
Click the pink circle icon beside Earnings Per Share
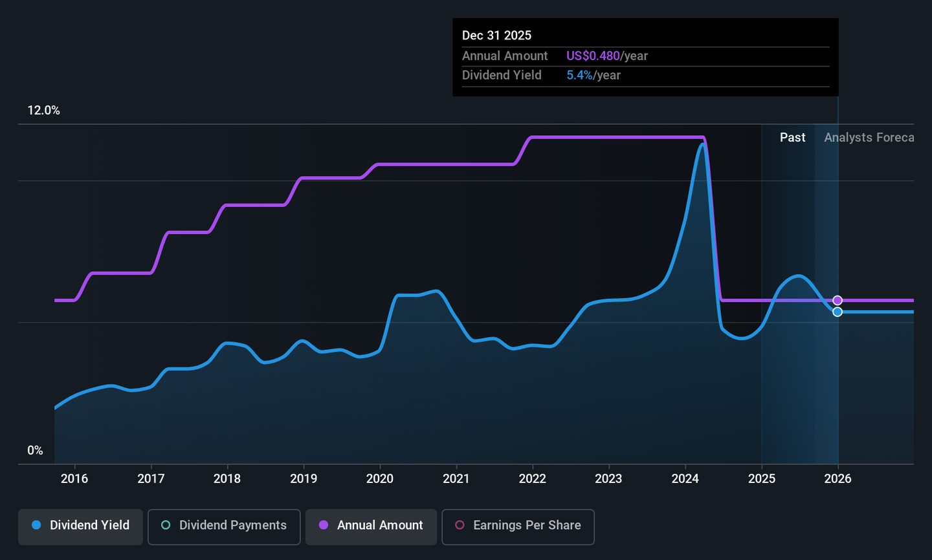(460, 525)
